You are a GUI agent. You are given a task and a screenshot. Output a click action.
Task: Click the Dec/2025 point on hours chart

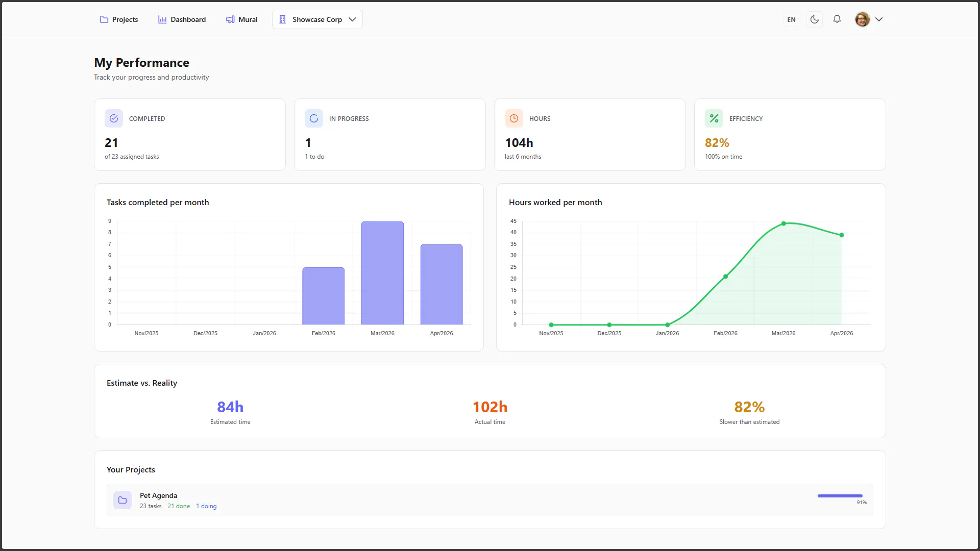click(x=609, y=324)
